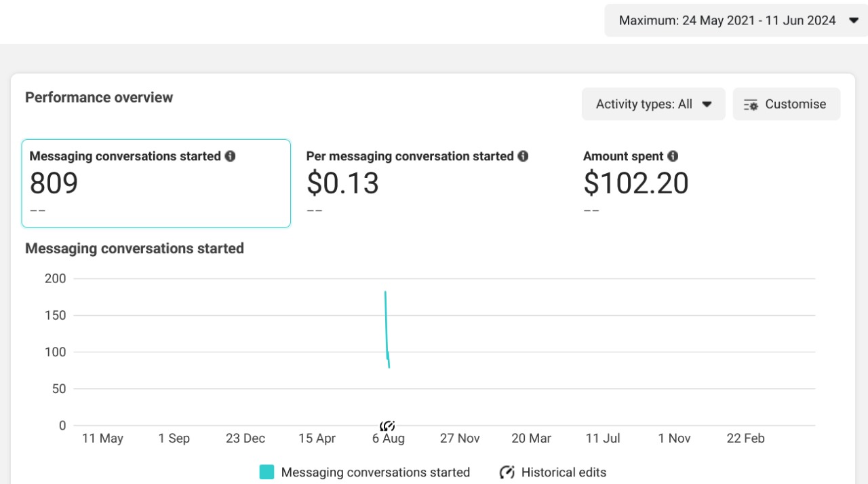
Task: Click the 27 Nov x-axis label
Action: (460, 439)
